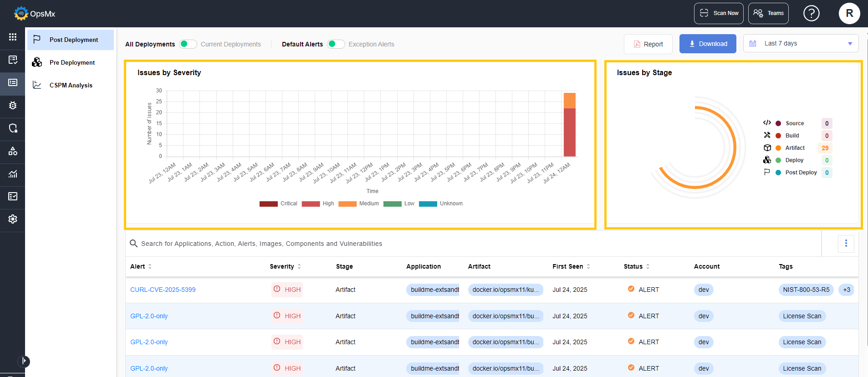Open CSPM Analysis tab
The image size is (868, 377).
[70, 85]
